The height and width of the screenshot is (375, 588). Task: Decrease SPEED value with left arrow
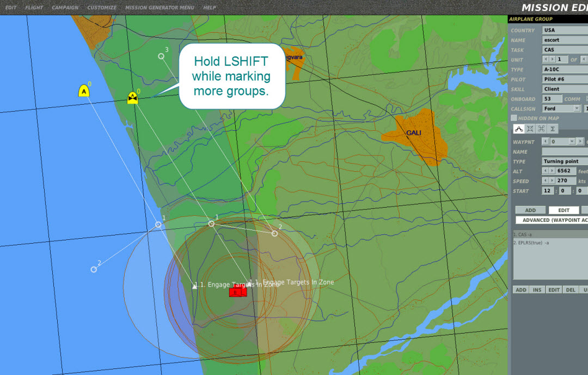click(x=546, y=180)
